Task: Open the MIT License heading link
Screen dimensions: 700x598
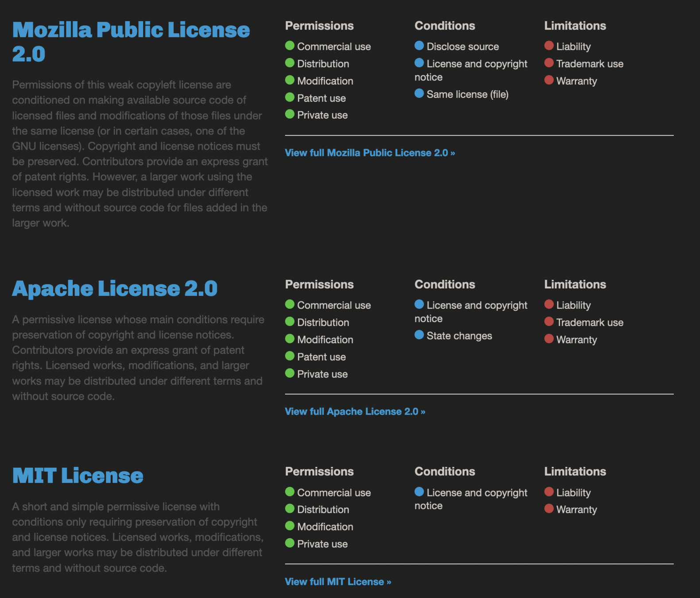Action: 77,476
